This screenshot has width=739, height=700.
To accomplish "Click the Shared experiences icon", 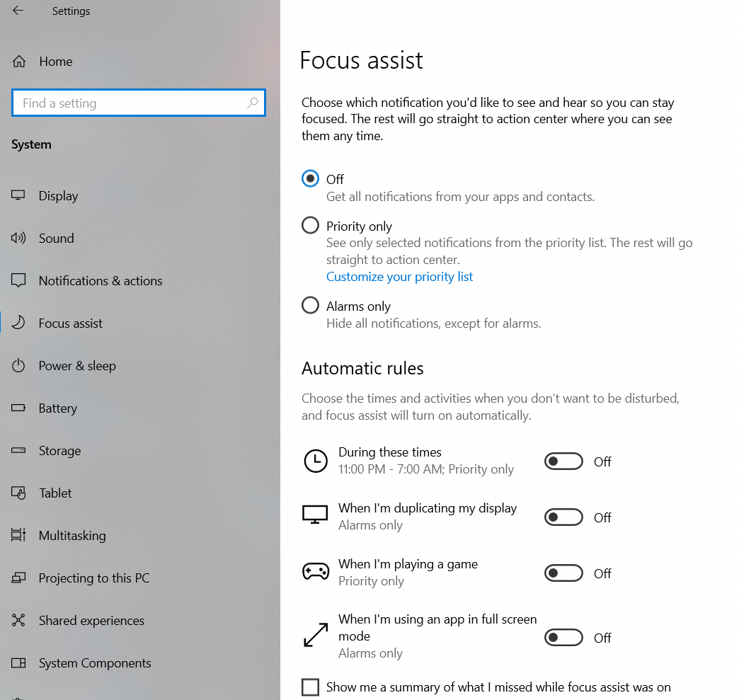I will tap(18, 621).
